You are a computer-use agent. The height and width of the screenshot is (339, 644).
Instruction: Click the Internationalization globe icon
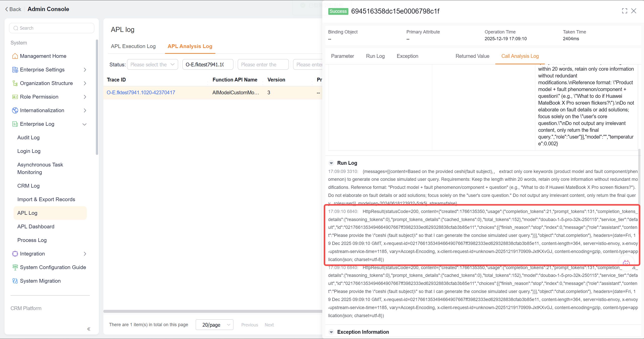point(15,110)
